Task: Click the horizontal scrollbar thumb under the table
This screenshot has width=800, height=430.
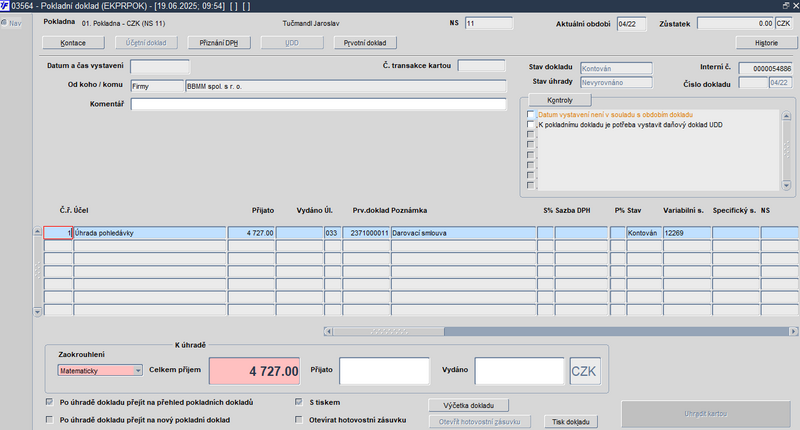Action: coord(389,332)
